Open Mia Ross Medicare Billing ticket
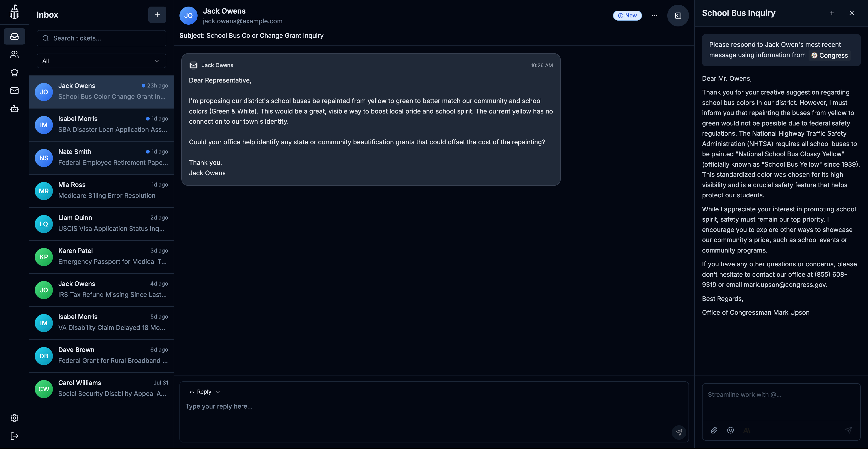Viewport: 868px width, 449px height. 101,190
